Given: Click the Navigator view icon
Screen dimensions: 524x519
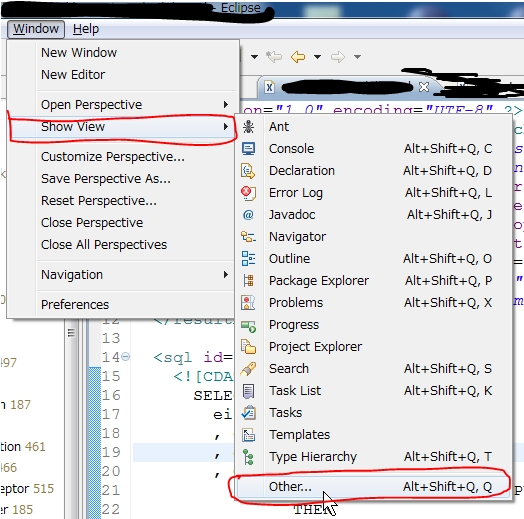Looking at the screenshot, I should coord(248,237).
